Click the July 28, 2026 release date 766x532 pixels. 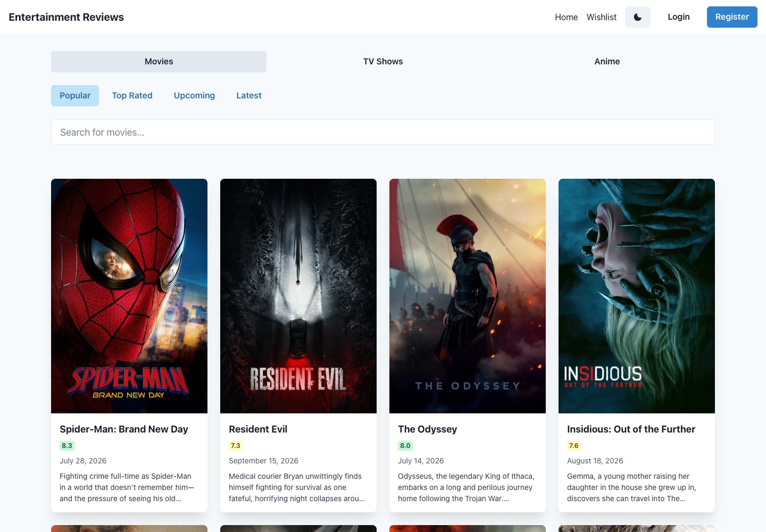(83, 461)
